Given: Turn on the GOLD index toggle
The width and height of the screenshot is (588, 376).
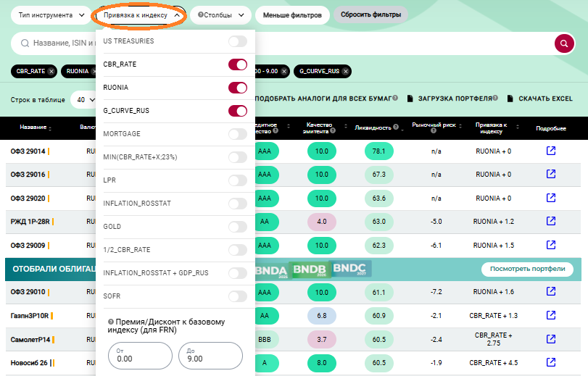Looking at the screenshot, I should coord(237,227).
